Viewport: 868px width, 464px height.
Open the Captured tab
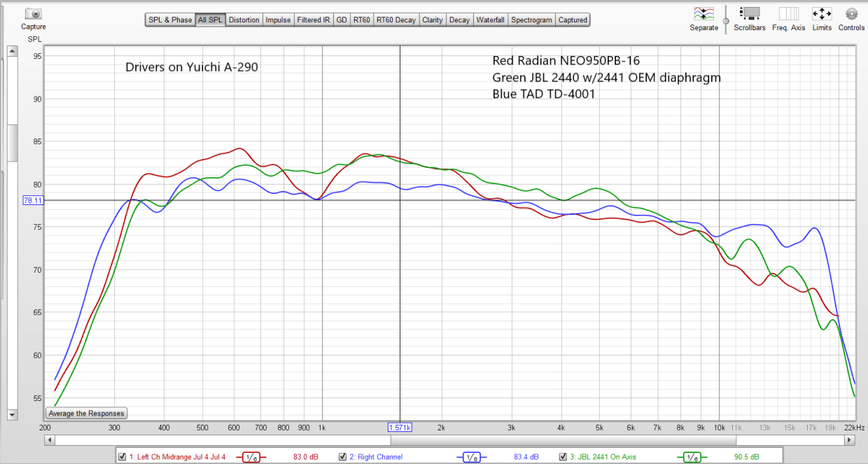573,20
